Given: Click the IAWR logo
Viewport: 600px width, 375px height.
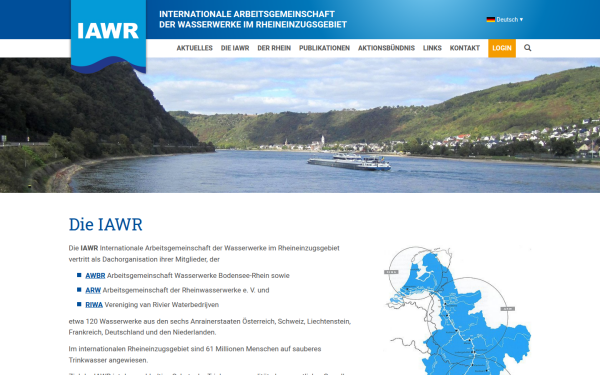Looking at the screenshot, I should tap(108, 36).
